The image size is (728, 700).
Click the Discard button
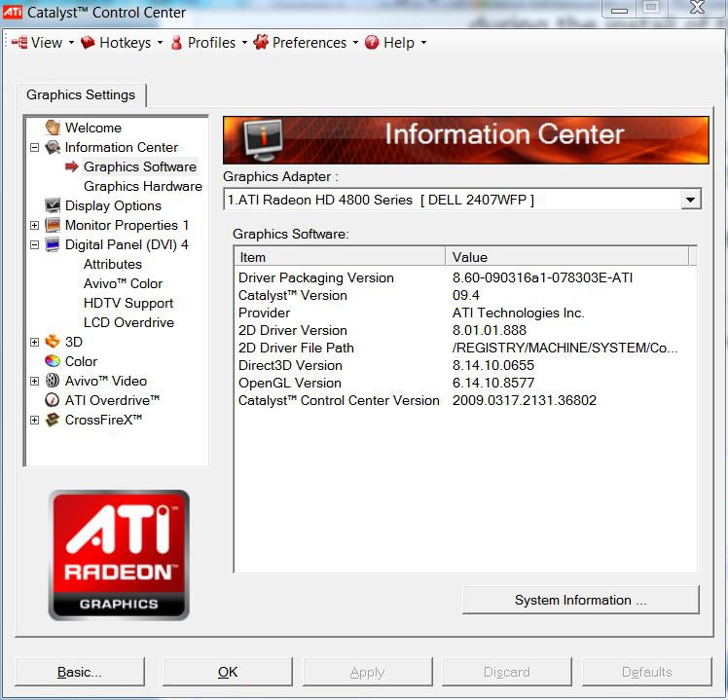tap(506, 672)
